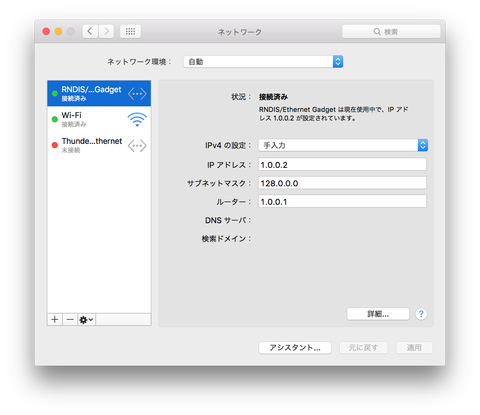Click the Thunderbolt Ethernet arrows icon
Screen dimensions: 480x415
coord(137,146)
